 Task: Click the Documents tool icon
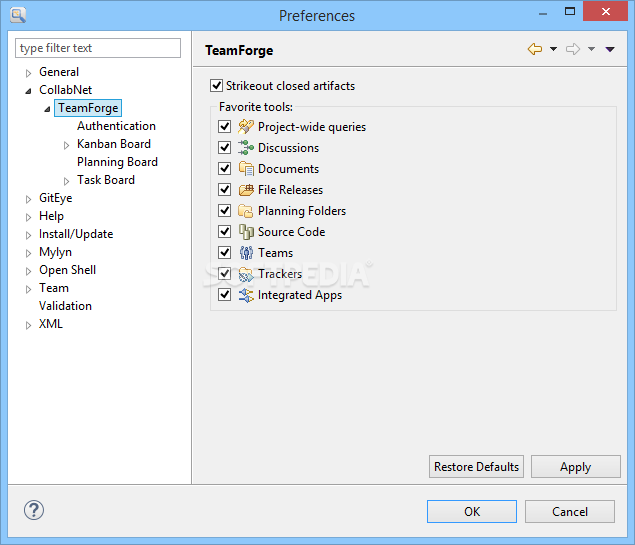[x=246, y=169]
